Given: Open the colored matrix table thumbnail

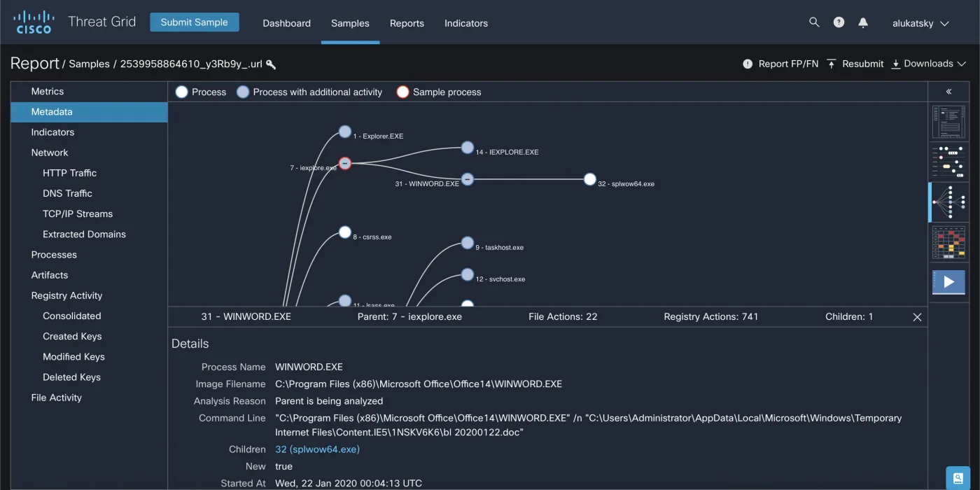Looking at the screenshot, I should [948, 242].
